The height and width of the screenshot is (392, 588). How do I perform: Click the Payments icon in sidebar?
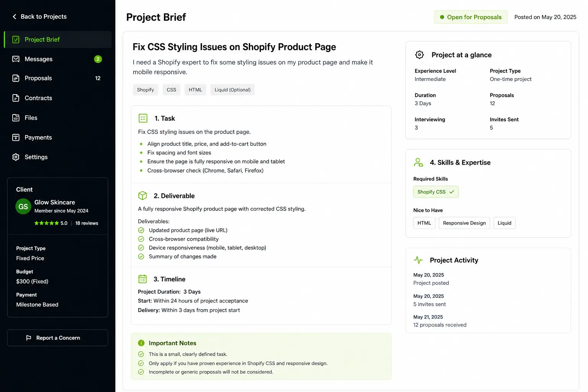click(16, 137)
